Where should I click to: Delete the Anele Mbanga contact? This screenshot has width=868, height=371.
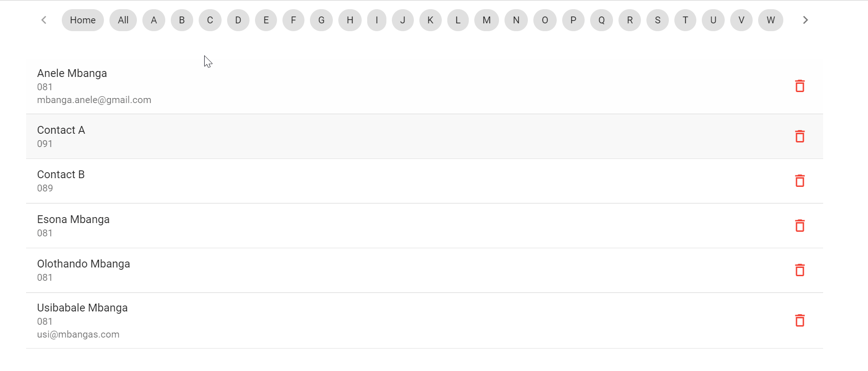(x=800, y=86)
